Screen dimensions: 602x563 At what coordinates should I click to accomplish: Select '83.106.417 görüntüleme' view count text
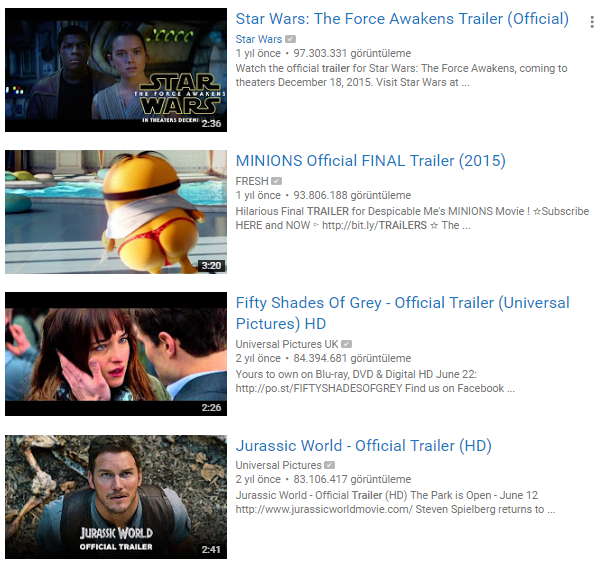pyautogui.click(x=352, y=479)
